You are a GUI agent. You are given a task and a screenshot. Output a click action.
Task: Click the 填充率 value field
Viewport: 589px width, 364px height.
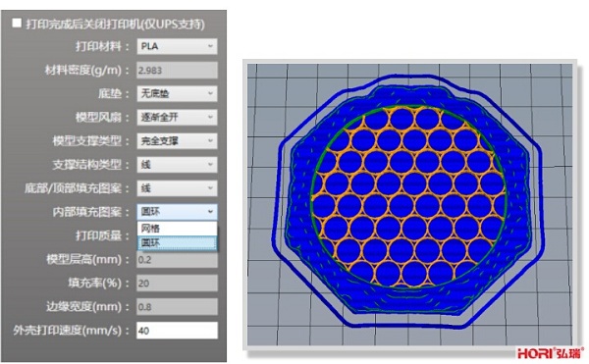click(177, 284)
